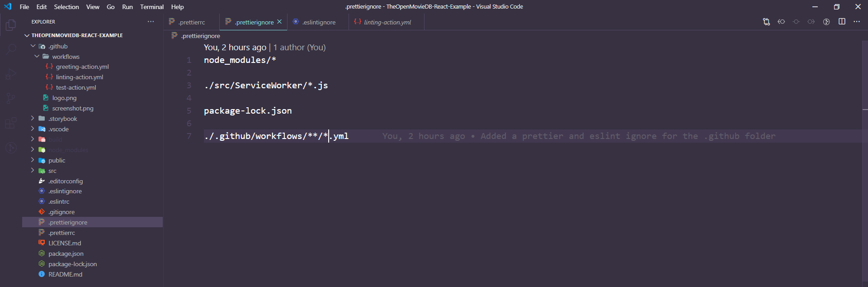Viewport: 868px width, 287px height.
Task: Open the Terminal menu
Action: pos(152,7)
